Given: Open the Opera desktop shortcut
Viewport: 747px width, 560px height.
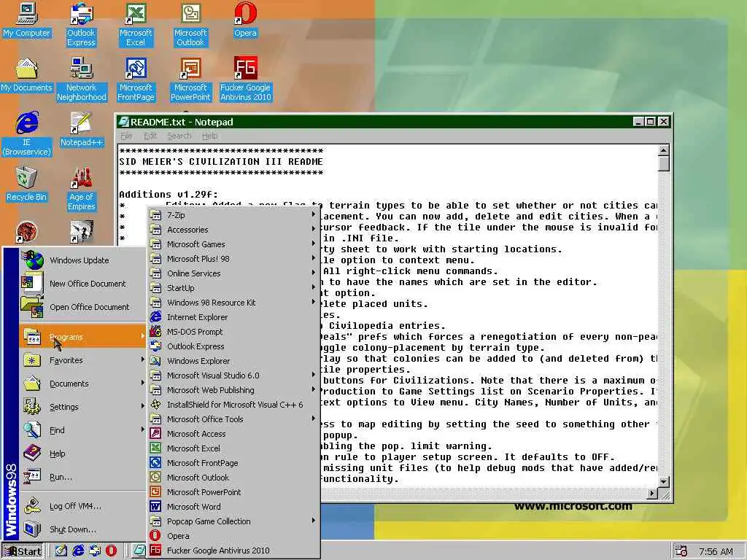Looking at the screenshot, I should [x=245, y=20].
